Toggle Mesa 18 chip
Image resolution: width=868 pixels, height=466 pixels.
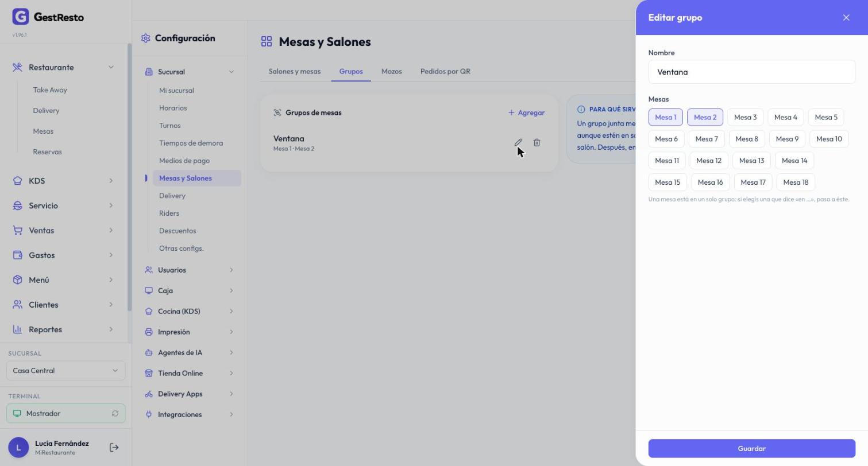pos(796,182)
